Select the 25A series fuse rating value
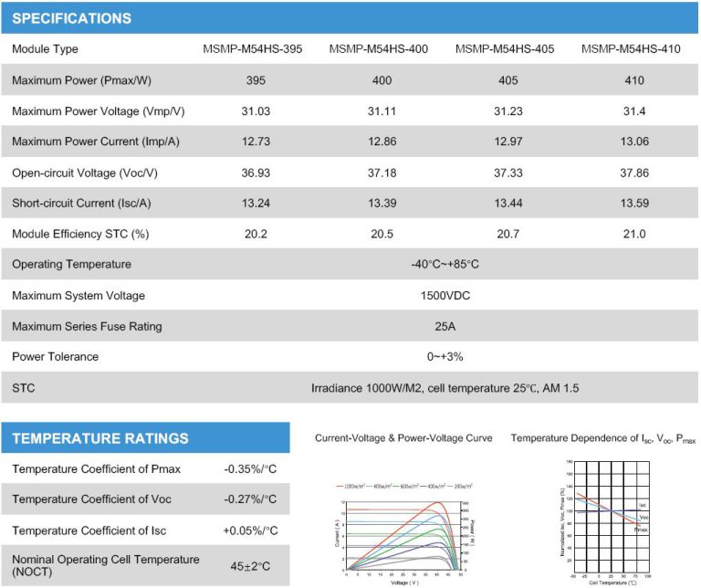This screenshot has width=701, height=588. point(445,326)
